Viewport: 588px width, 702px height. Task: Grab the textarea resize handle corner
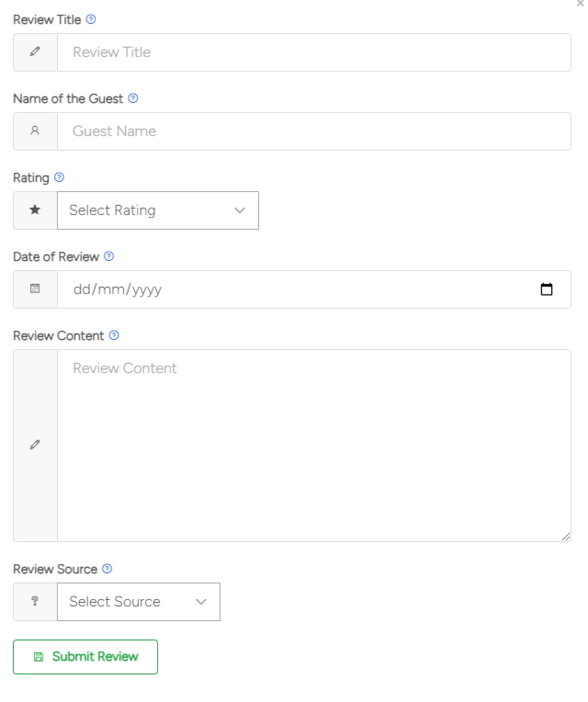(566, 537)
